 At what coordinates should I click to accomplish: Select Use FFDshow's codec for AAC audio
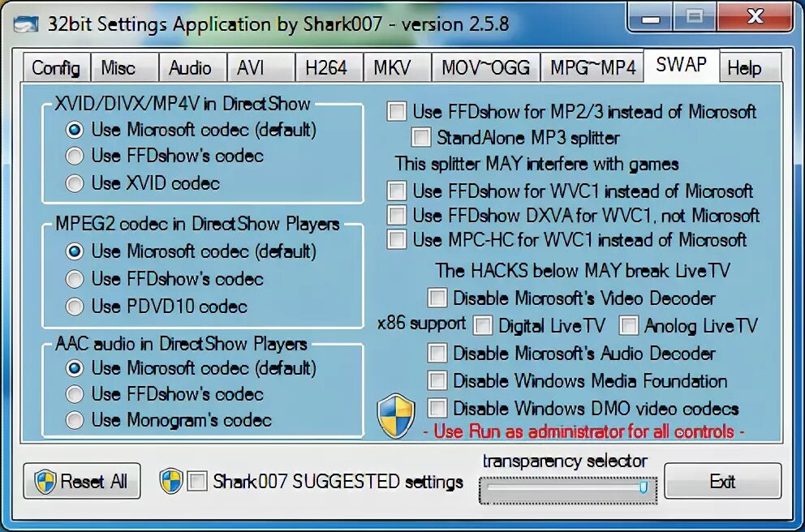pos(165,394)
